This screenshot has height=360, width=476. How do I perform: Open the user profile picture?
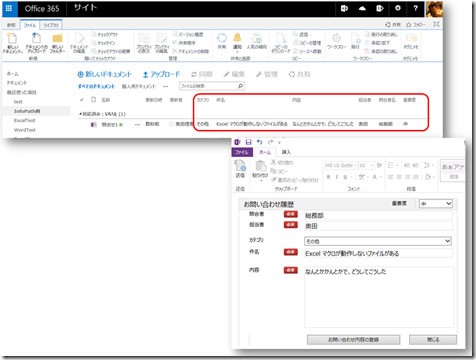(x=434, y=9)
